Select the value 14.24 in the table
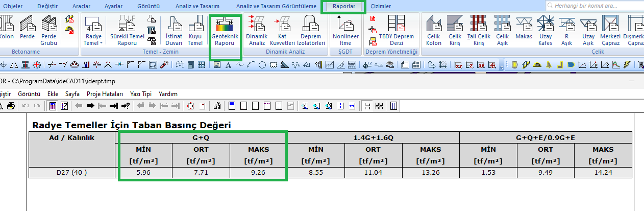The height and width of the screenshot is (211, 644). (x=603, y=172)
